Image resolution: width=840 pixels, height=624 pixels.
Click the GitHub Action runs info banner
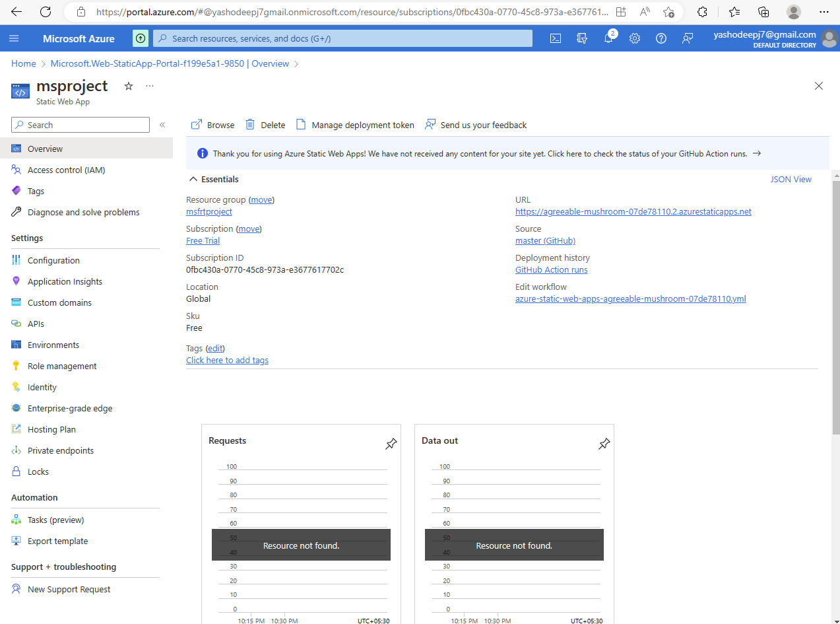click(x=507, y=153)
